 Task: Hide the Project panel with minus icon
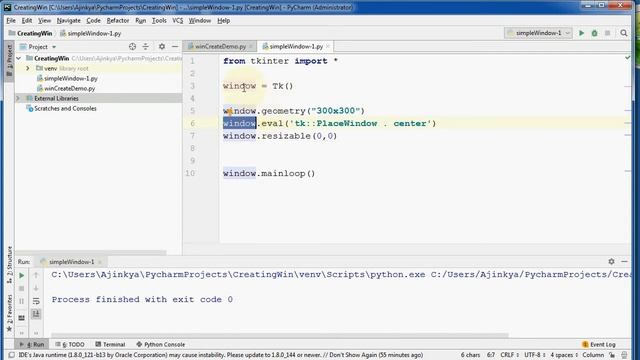pyautogui.click(x=175, y=47)
